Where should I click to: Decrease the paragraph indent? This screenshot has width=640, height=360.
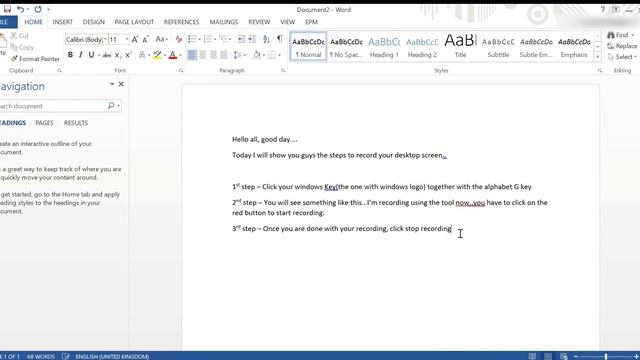click(241, 39)
